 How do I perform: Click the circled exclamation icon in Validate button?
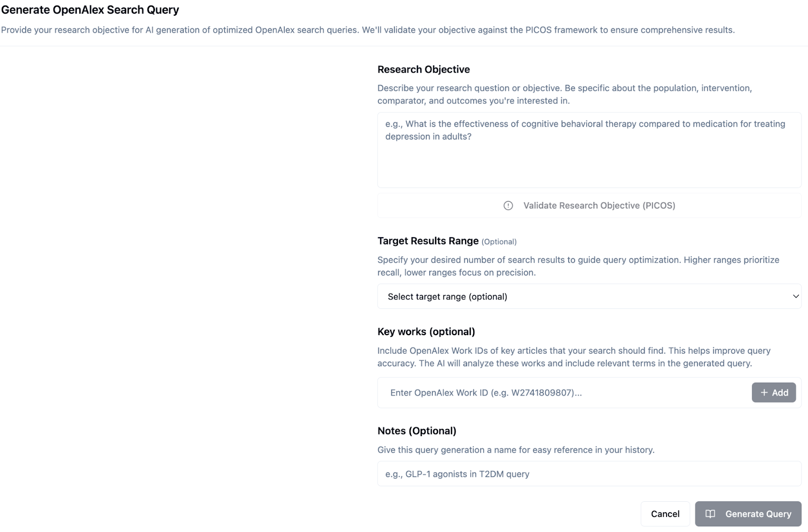508,205
